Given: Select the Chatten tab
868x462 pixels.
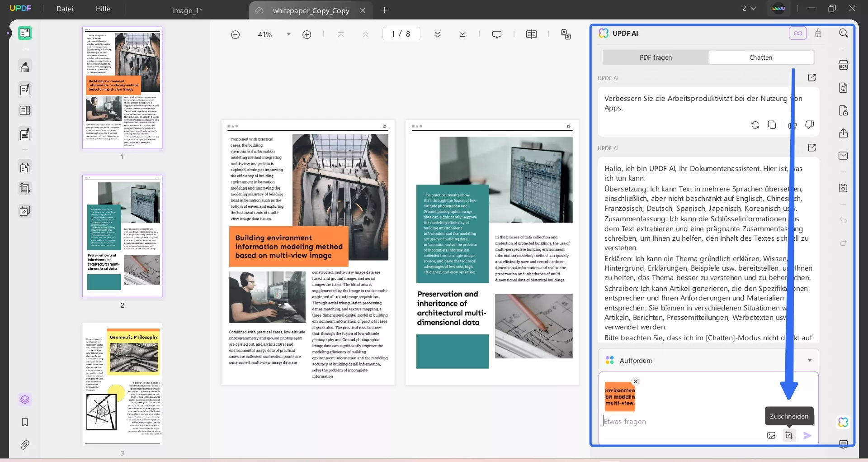Looking at the screenshot, I should click(760, 57).
